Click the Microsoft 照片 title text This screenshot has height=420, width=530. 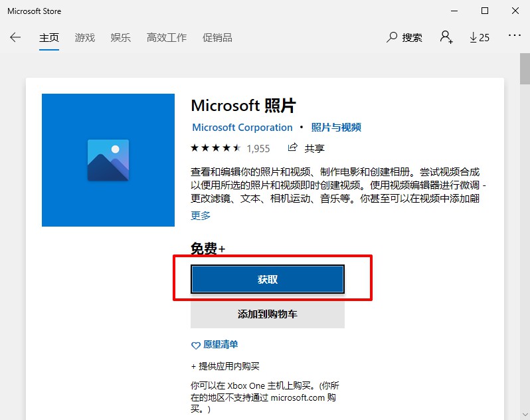point(243,106)
